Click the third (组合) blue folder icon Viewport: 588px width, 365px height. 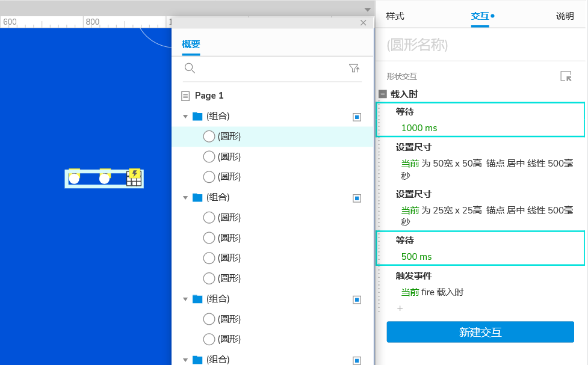coord(197,299)
